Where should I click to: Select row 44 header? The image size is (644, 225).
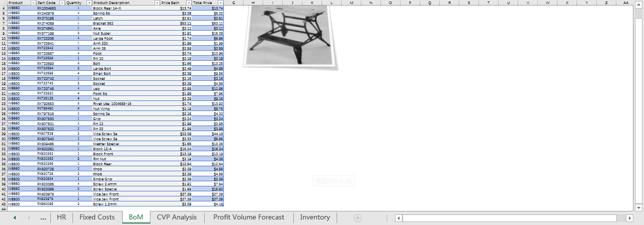click(x=4, y=208)
